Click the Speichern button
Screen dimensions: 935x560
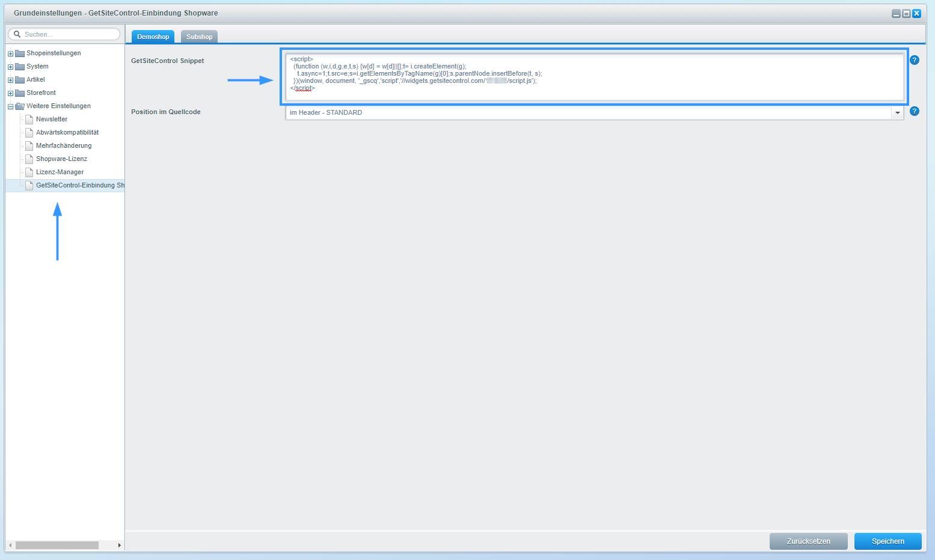coord(888,541)
